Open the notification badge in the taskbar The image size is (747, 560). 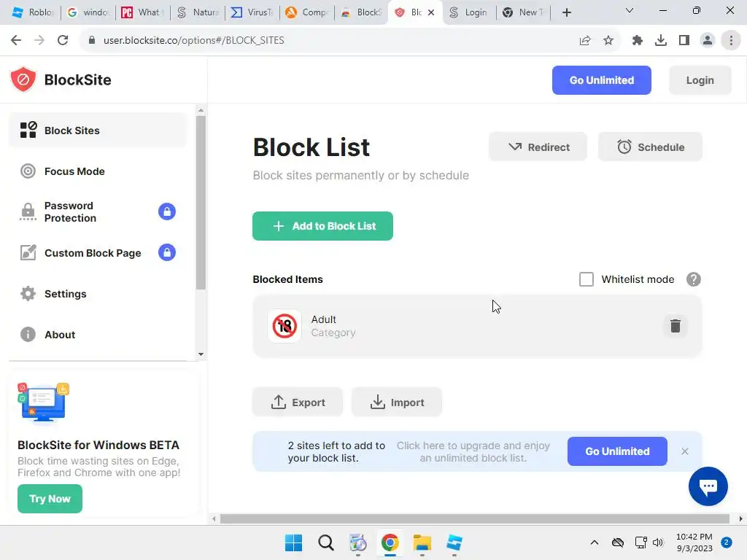tap(726, 542)
